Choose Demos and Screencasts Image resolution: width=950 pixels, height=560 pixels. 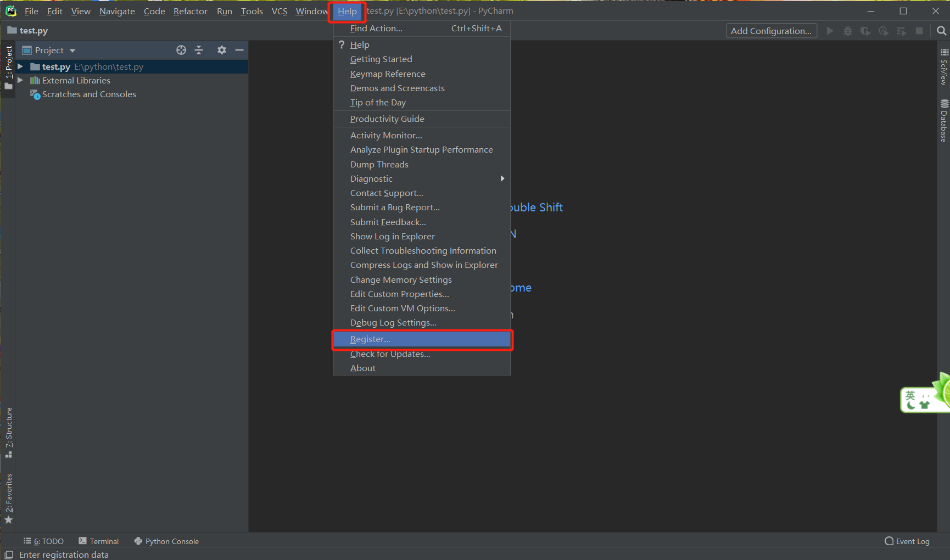click(x=422, y=88)
